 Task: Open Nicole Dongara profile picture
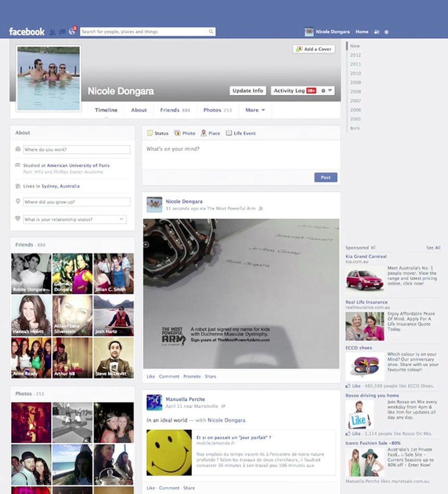click(x=48, y=79)
